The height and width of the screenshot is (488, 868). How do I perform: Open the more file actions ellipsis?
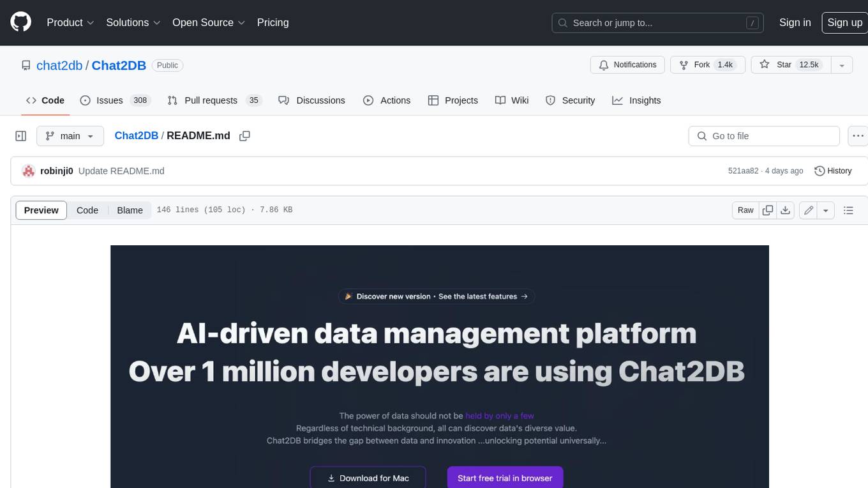[858, 136]
